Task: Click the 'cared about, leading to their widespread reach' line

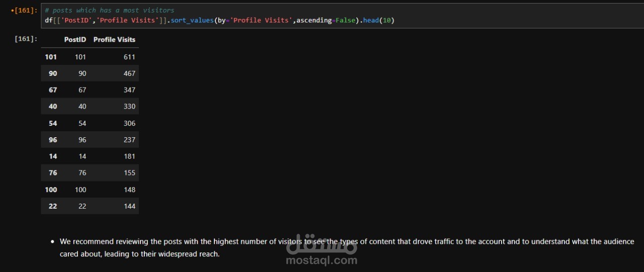Action: point(140,254)
